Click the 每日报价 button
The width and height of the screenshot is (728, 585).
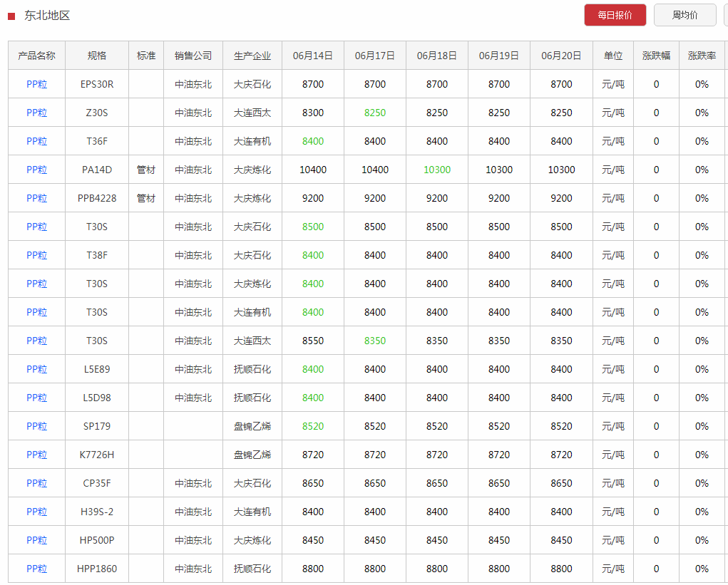615,15
